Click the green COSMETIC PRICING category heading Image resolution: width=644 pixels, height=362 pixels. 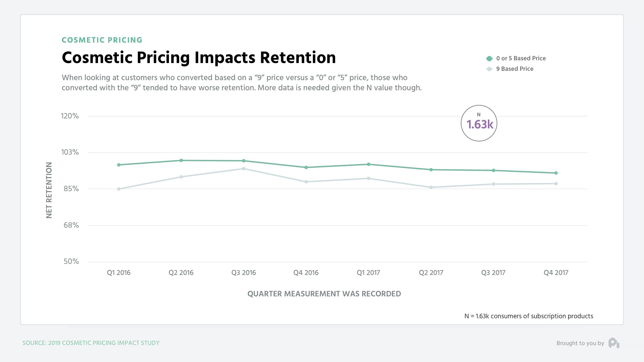coord(102,40)
